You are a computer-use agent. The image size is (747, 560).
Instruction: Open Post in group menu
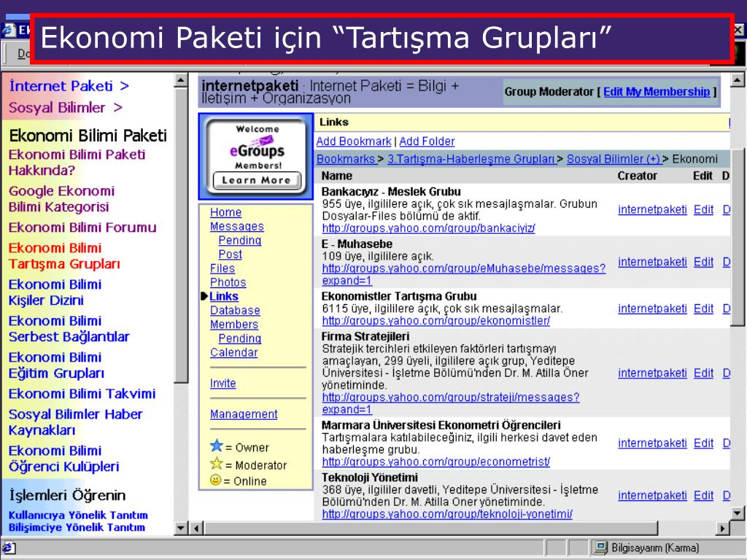(x=230, y=254)
